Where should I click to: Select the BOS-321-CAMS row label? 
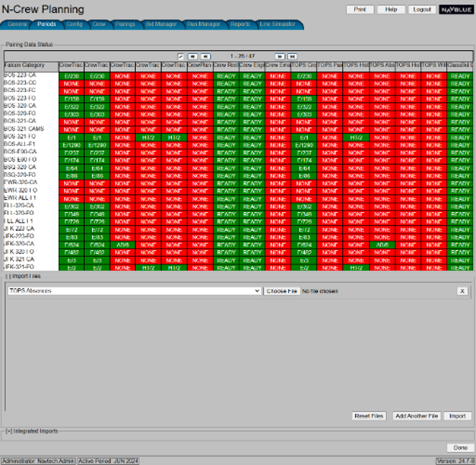[24, 129]
